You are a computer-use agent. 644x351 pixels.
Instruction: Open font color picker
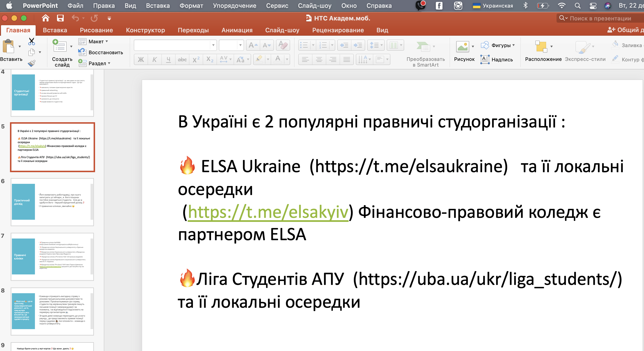[x=287, y=59]
